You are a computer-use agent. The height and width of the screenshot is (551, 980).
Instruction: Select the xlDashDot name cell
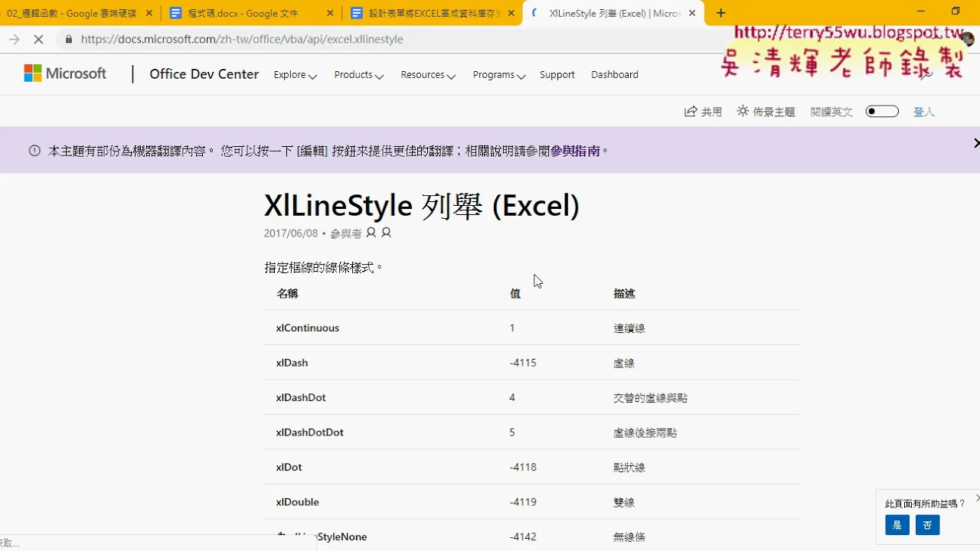(x=301, y=397)
